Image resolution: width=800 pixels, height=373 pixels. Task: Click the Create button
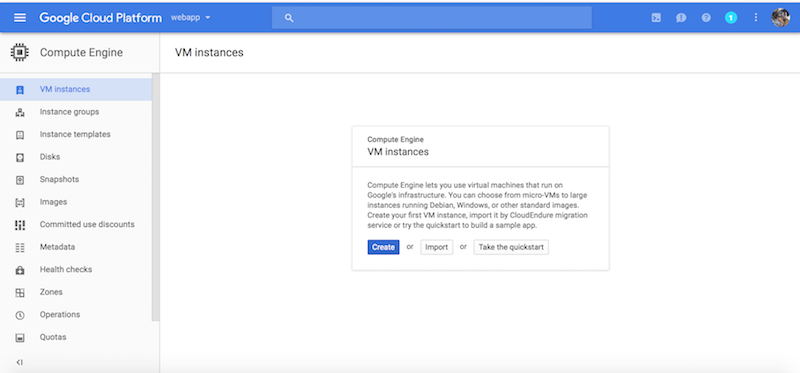pyautogui.click(x=383, y=247)
